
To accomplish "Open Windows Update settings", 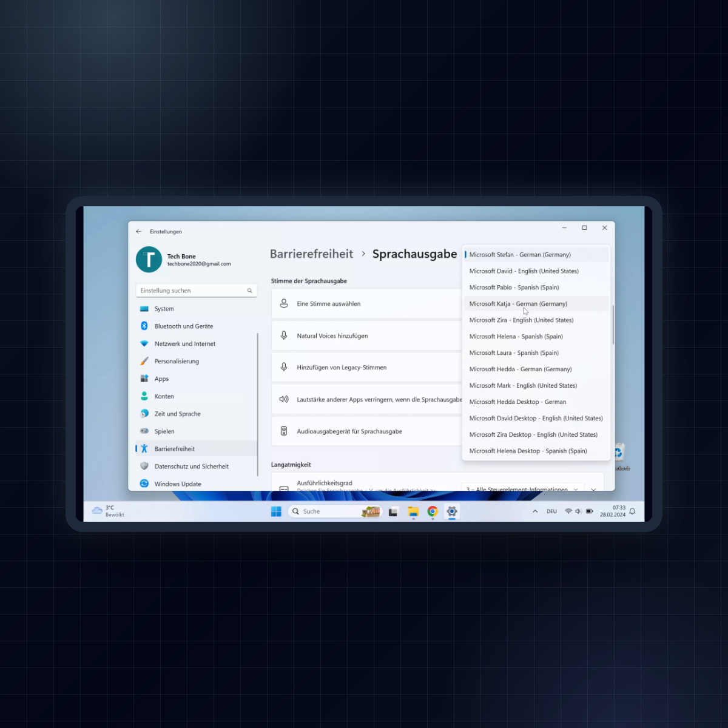I will point(197,484).
